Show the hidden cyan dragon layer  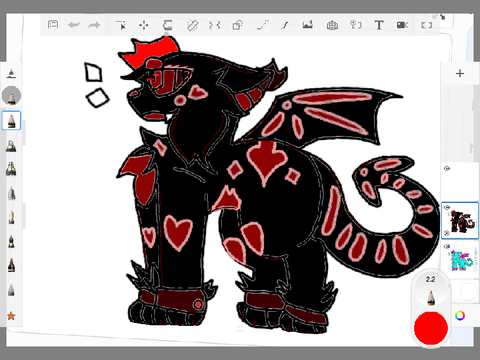(447, 246)
